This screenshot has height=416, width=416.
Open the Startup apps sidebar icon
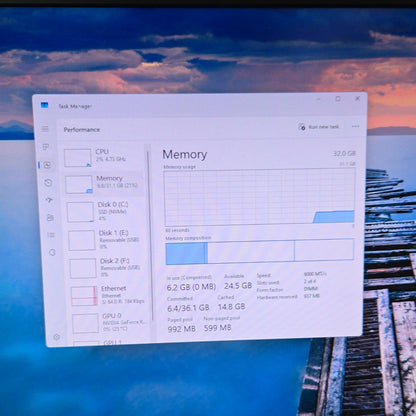click(x=49, y=200)
